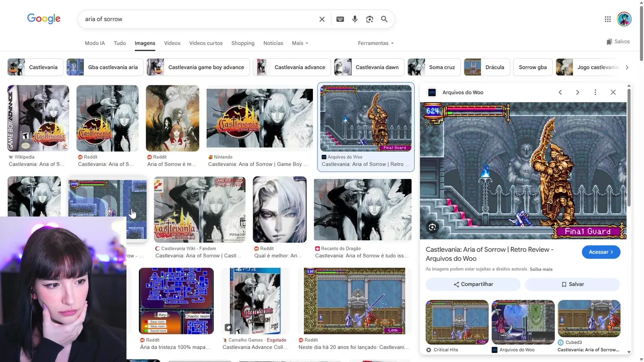
Task: Start voice search with microphone
Action: point(355,19)
